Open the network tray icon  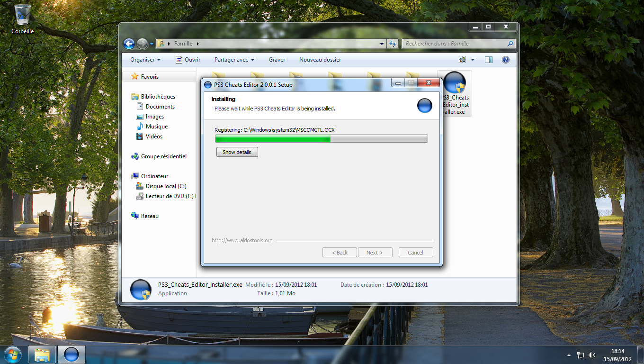pyautogui.click(x=581, y=355)
